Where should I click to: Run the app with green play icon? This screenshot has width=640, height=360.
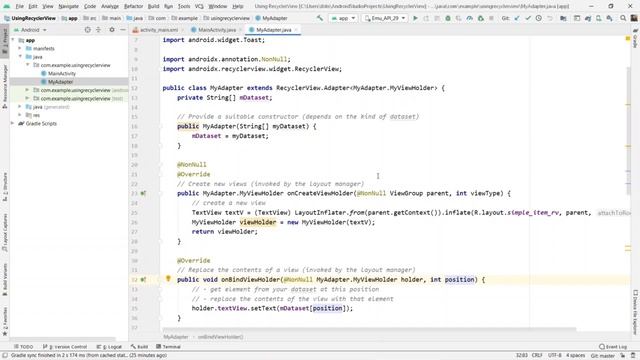point(416,18)
